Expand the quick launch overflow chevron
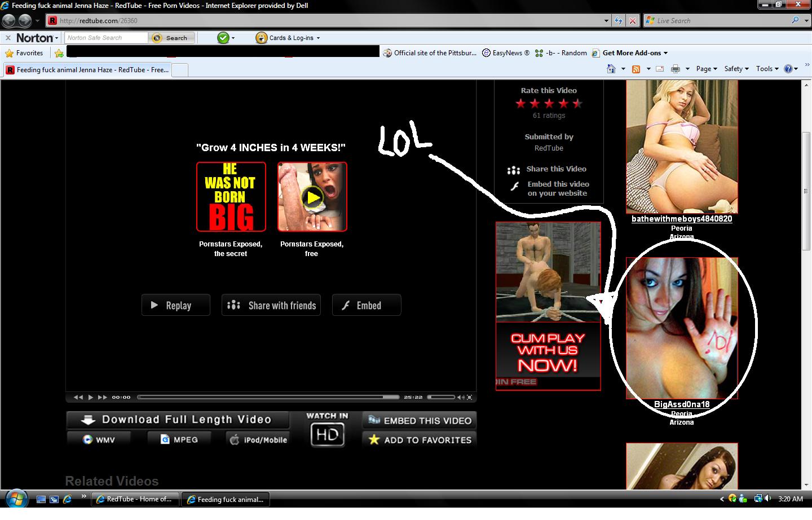The image size is (812, 520). (83, 496)
